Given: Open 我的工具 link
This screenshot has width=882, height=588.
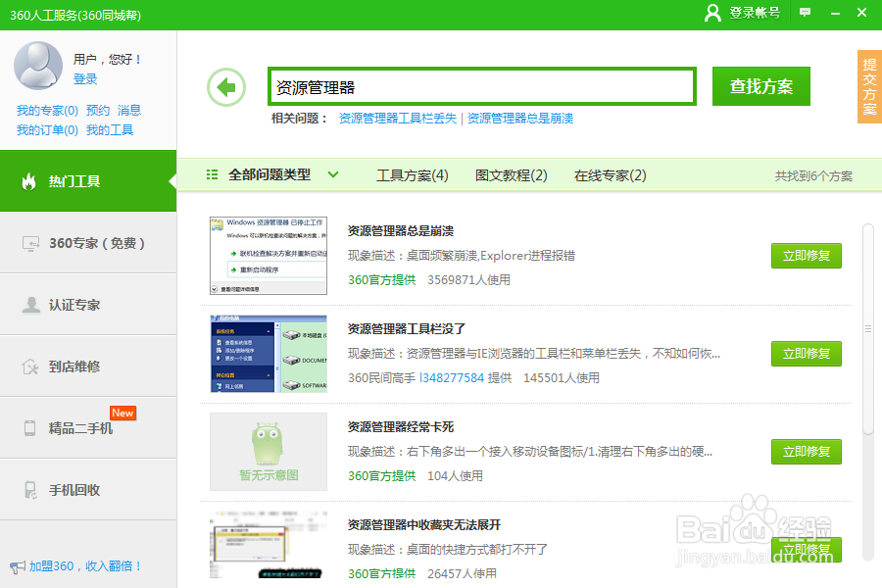Looking at the screenshot, I should pyautogui.click(x=110, y=130).
